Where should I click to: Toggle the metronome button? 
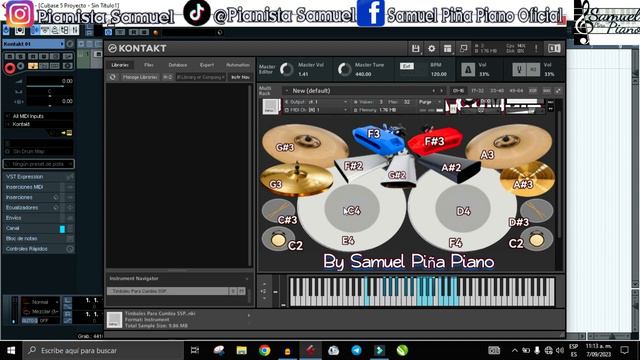pyautogui.click(x=468, y=69)
